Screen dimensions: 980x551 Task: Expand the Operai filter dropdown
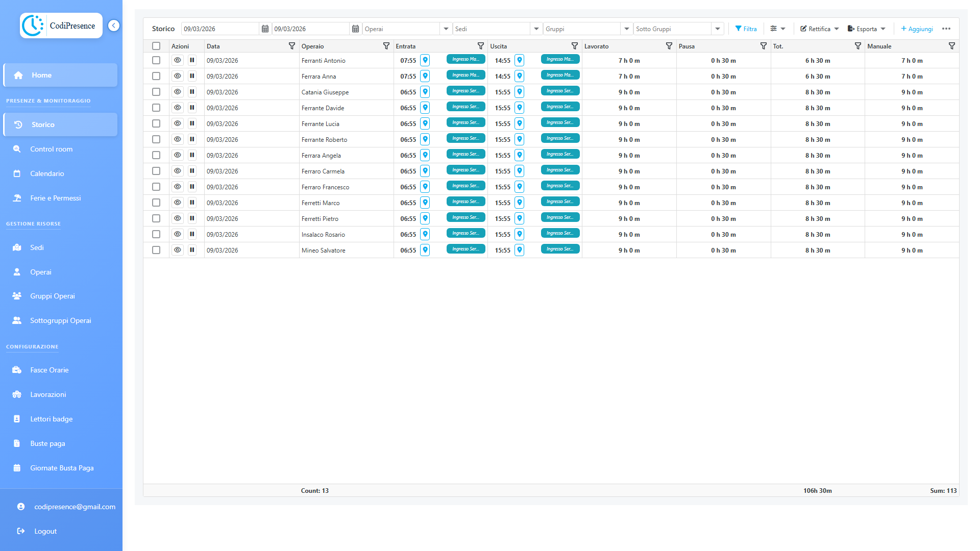446,29
